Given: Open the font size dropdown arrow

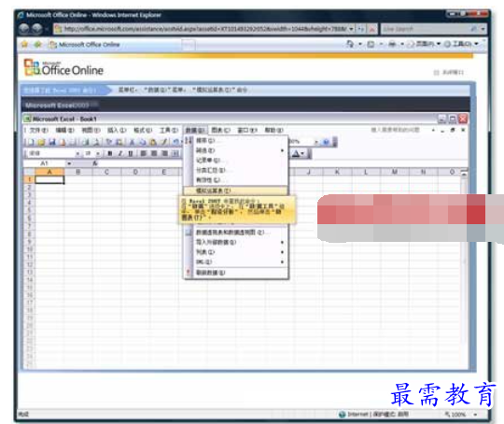Looking at the screenshot, I should 98,153.
